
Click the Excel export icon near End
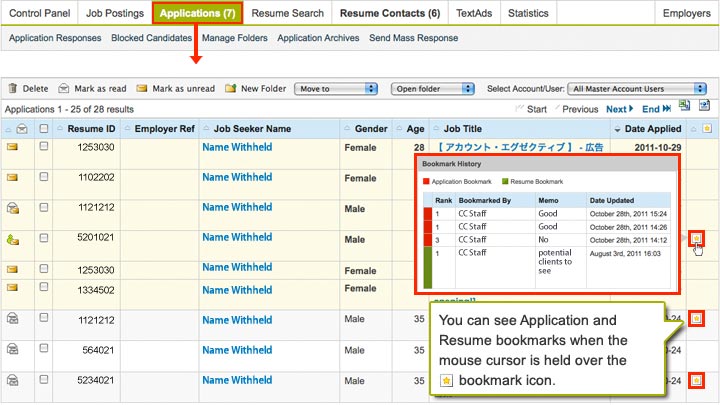(685, 106)
